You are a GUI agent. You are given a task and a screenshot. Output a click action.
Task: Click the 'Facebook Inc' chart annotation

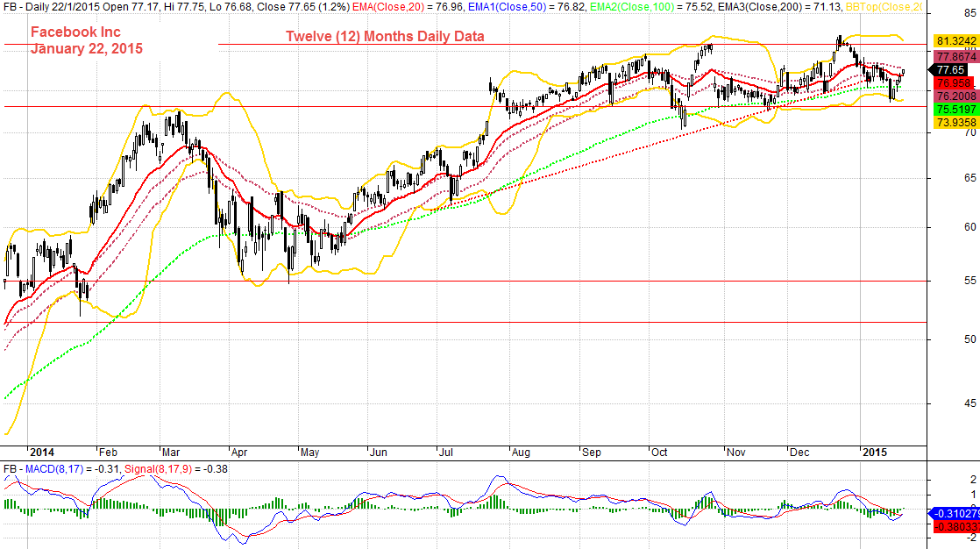pos(75,32)
